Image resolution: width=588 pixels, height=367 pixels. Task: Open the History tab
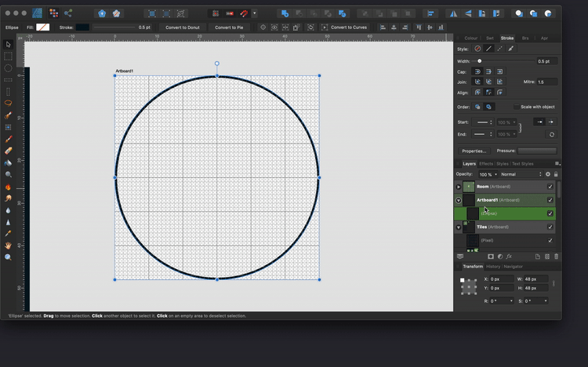click(x=493, y=267)
